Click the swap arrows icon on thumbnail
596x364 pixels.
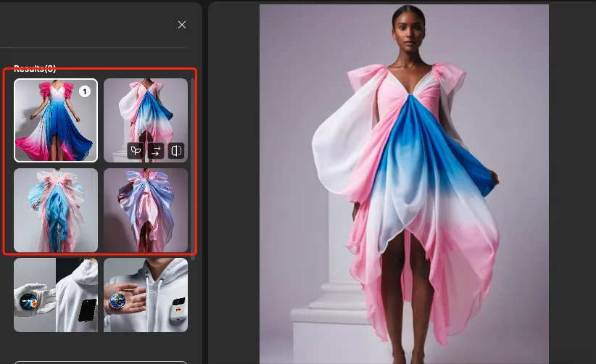155,151
